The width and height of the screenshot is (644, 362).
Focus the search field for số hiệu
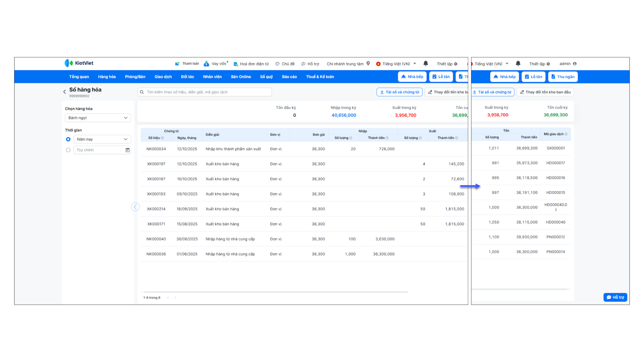pos(205,92)
